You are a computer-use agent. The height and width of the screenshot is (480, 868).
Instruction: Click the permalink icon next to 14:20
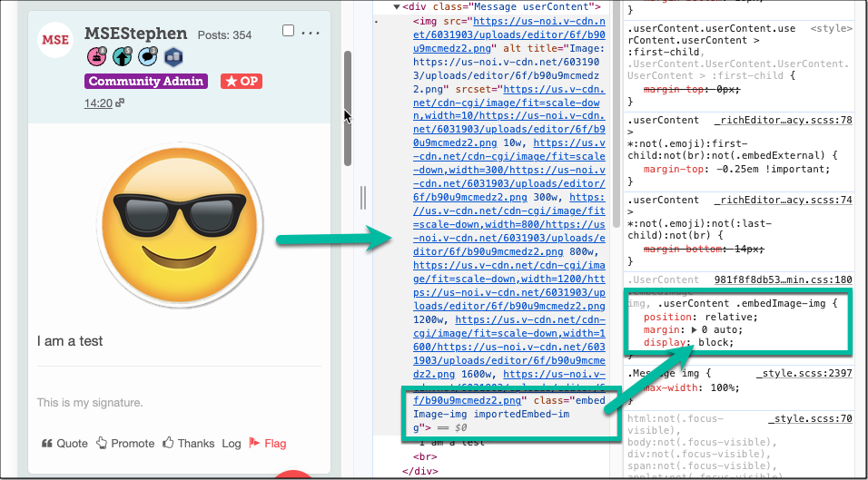pyautogui.click(x=120, y=103)
